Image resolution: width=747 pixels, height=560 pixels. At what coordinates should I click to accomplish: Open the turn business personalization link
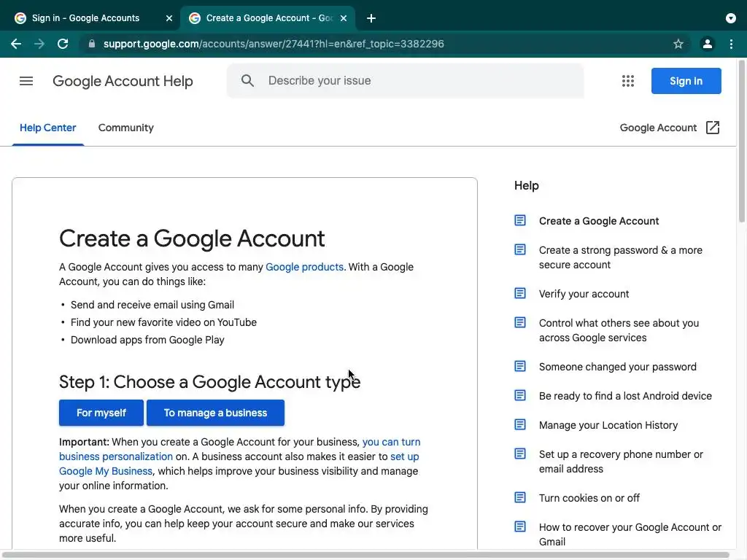pyautogui.click(x=239, y=449)
